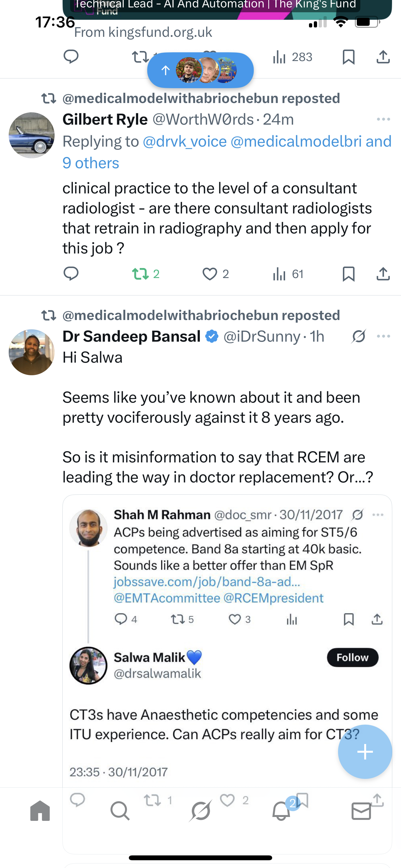Screen dimensions: 401x868
Task: Bookmark Gilbert Ryle's tweet
Action: coord(348,274)
